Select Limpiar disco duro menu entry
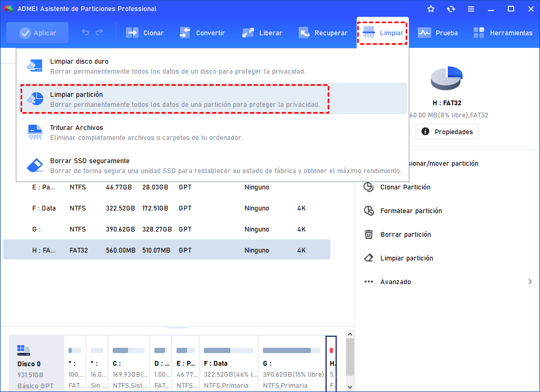The height and width of the screenshot is (392, 540). (212, 66)
